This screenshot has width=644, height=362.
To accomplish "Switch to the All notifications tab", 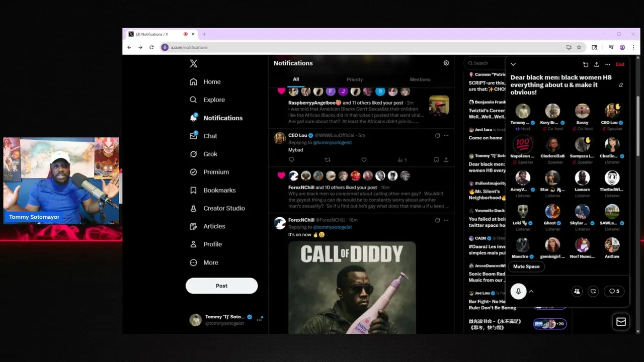I will (296, 79).
